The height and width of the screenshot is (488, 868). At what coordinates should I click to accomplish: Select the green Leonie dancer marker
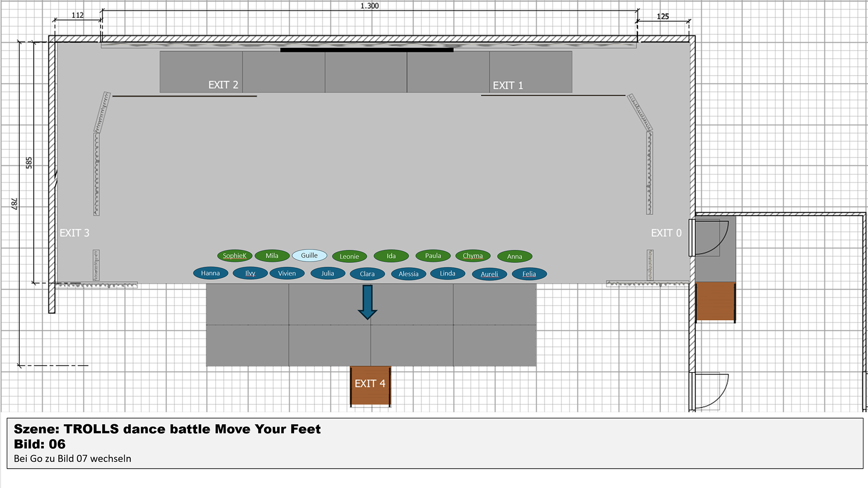click(349, 257)
